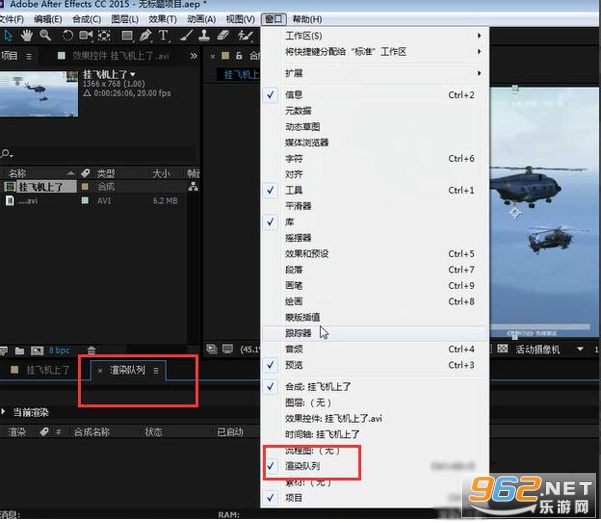Expand the 工作区(S) submenu
This screenshot has width=601, height=523.
pyautogui.click(x=374, y=36)
